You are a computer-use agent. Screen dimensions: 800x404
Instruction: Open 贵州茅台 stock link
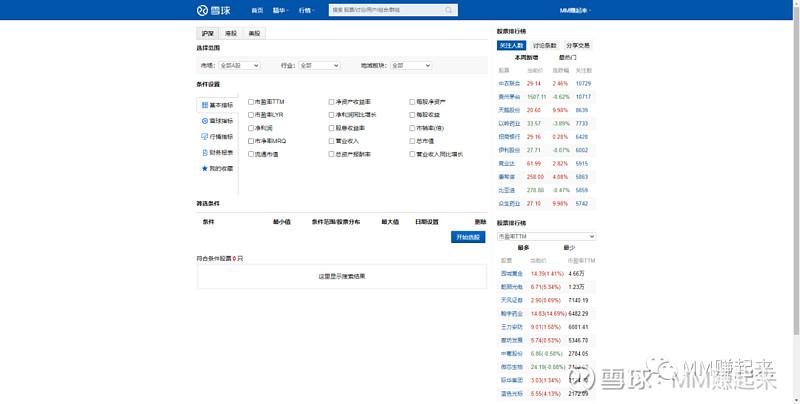509,97
